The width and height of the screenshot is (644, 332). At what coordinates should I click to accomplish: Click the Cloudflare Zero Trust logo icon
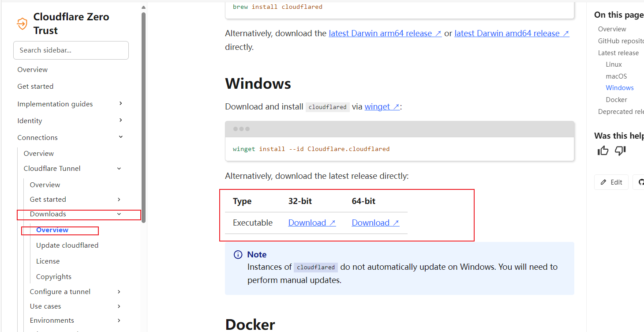22,24
